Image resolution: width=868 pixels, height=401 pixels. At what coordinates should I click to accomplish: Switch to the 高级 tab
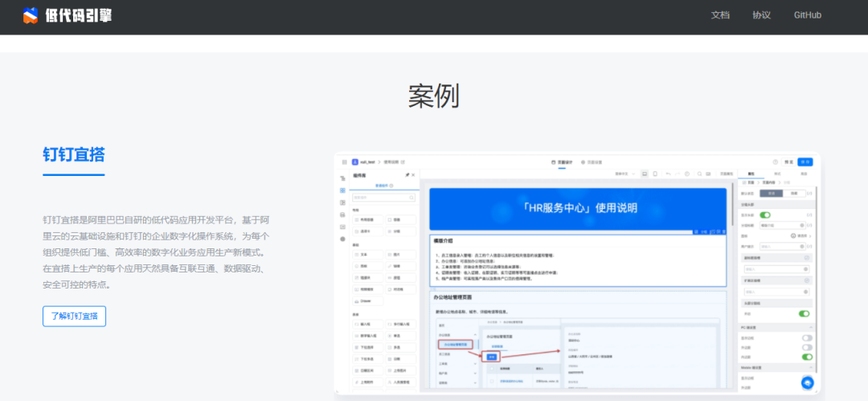coord(804,174)
